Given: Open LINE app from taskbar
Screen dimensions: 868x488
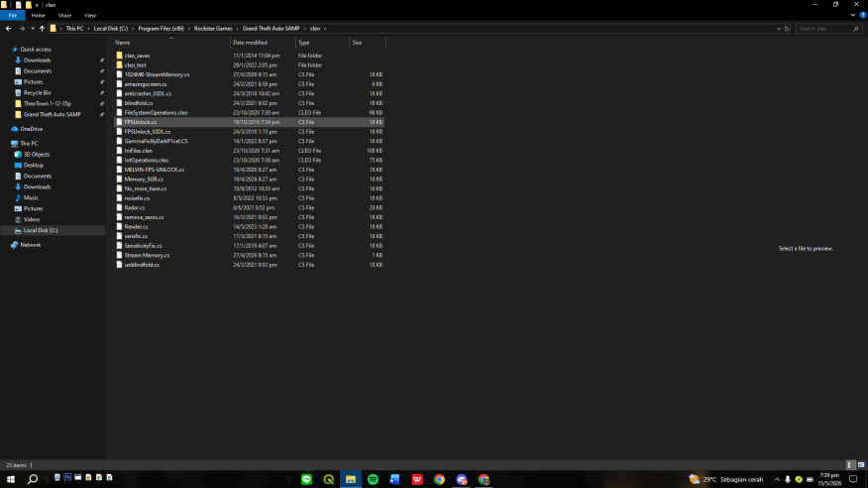Looking at the screenshot, I should (x=307, y=480).
